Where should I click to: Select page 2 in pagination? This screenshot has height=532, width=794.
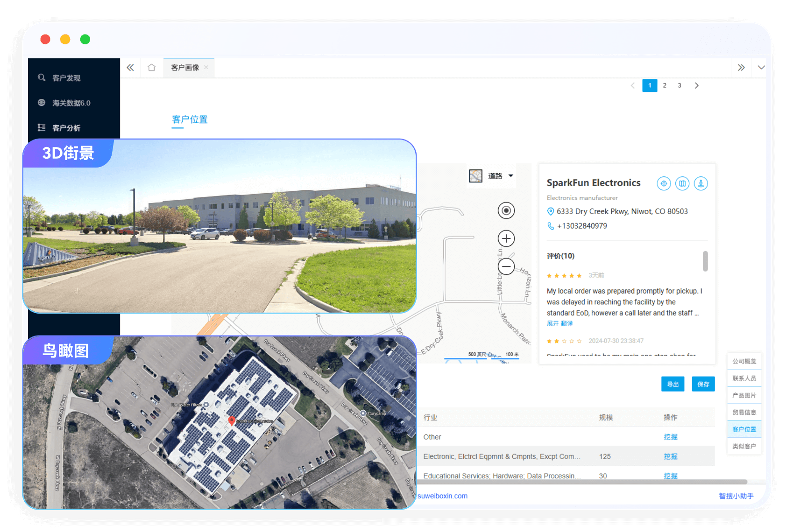(665, 85)
